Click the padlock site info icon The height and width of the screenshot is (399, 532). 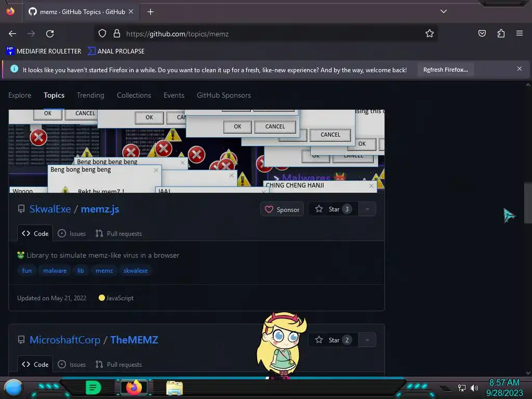[x=117, y=33]
